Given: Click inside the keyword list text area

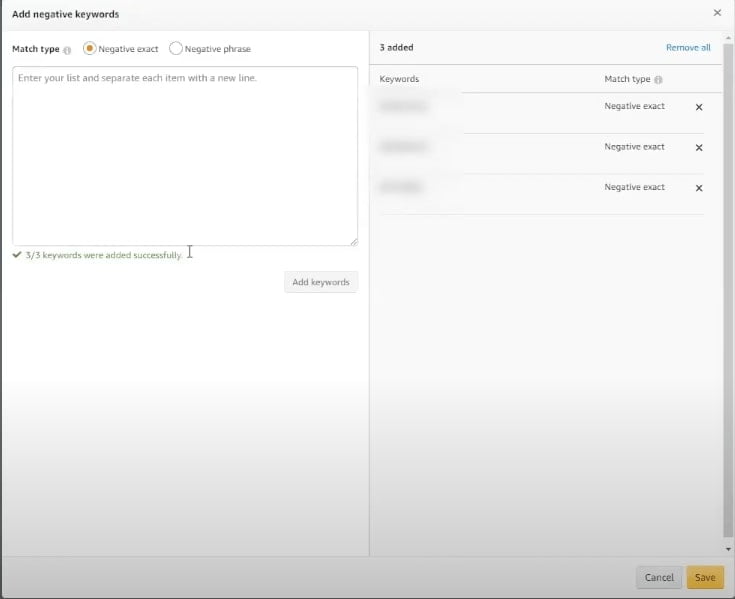Looking at the screenshot, I should 185,156.
